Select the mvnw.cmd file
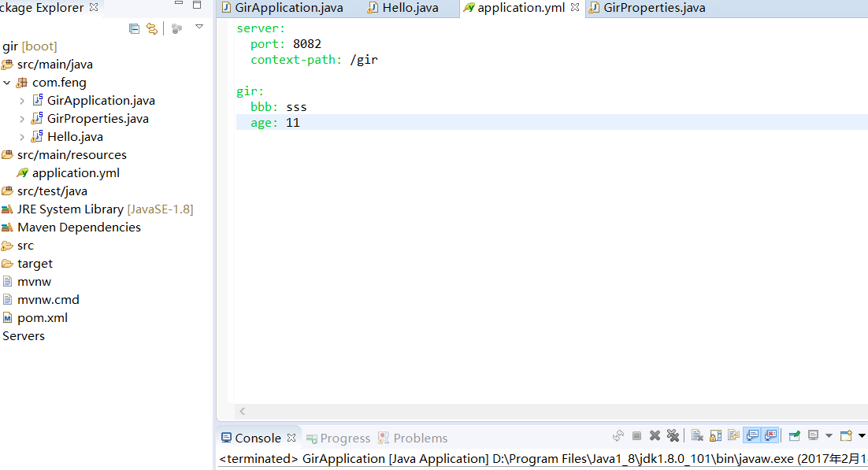868x470 pixels. (48, 299)
